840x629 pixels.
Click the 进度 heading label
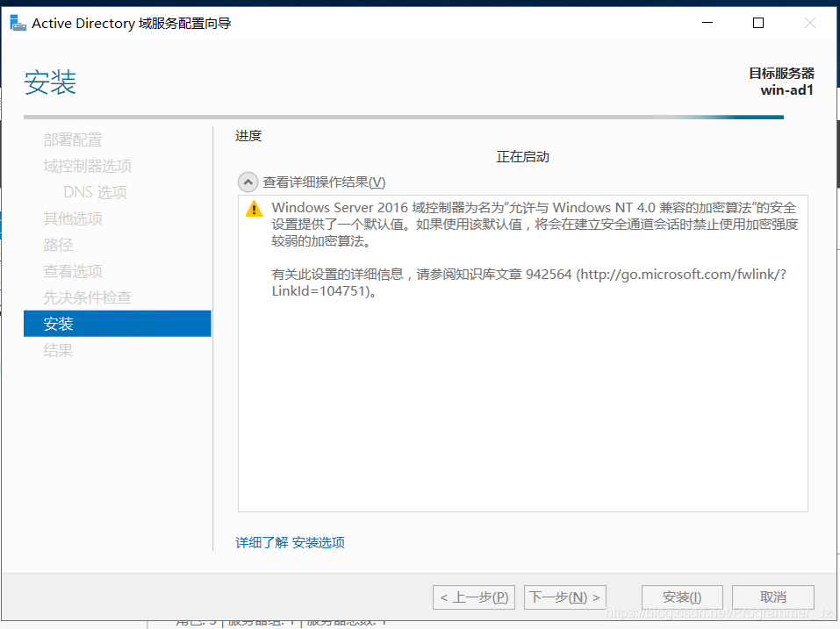(248, 136)
